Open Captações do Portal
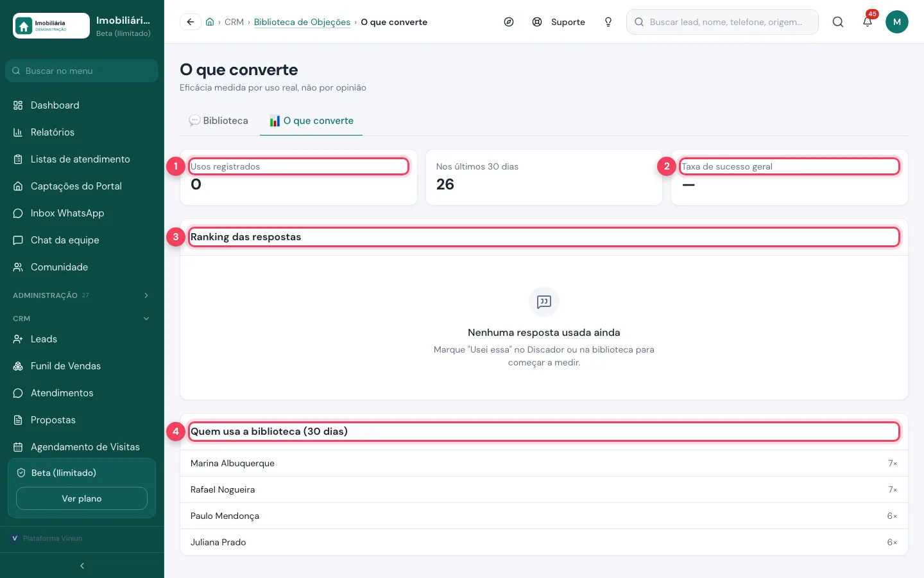This screenshot has height=578, width=924. tap(81, 186)
